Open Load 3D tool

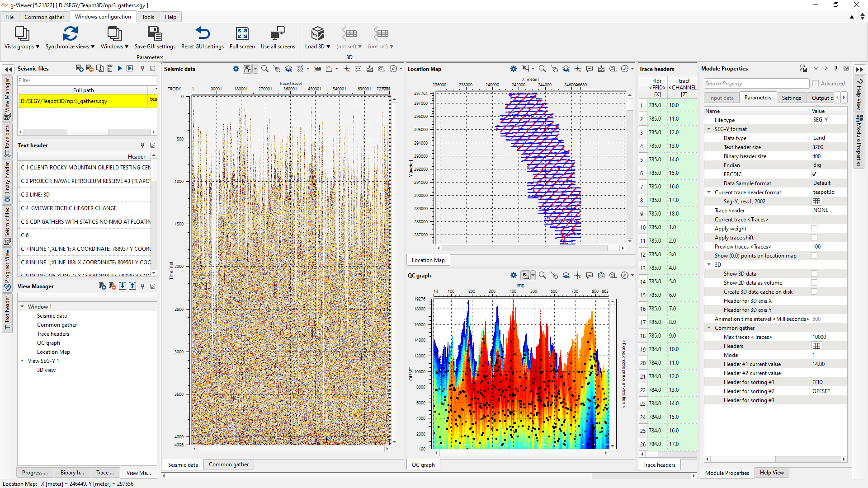tap(317, 34)
